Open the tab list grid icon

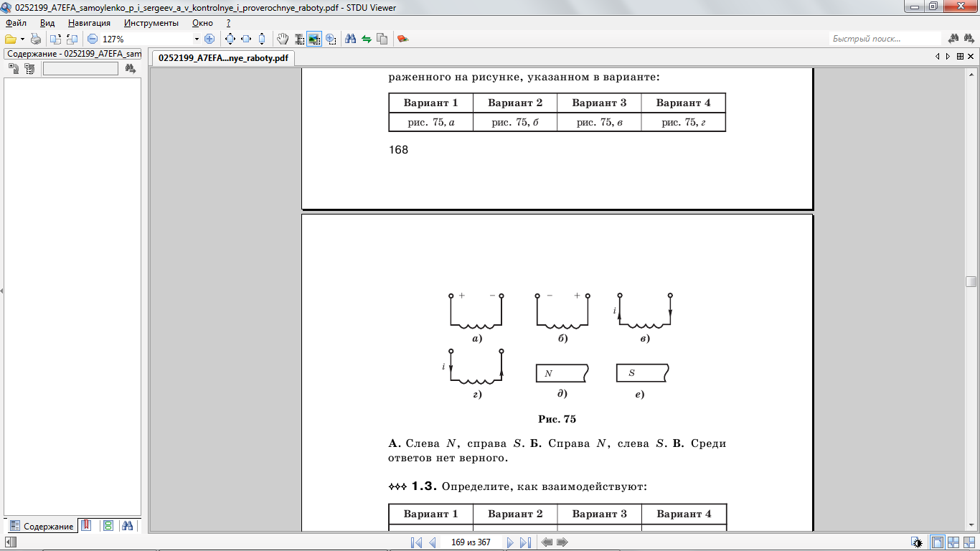960,56
